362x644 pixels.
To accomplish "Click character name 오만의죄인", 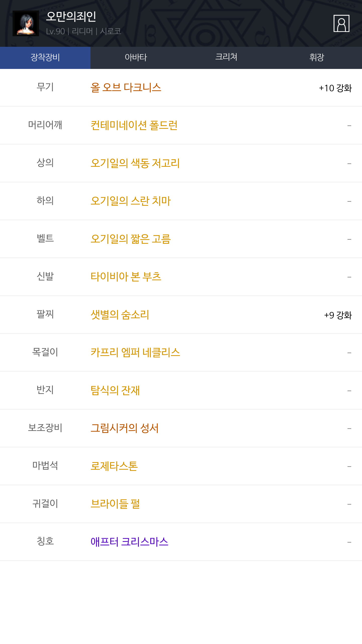I will (71, 17).
